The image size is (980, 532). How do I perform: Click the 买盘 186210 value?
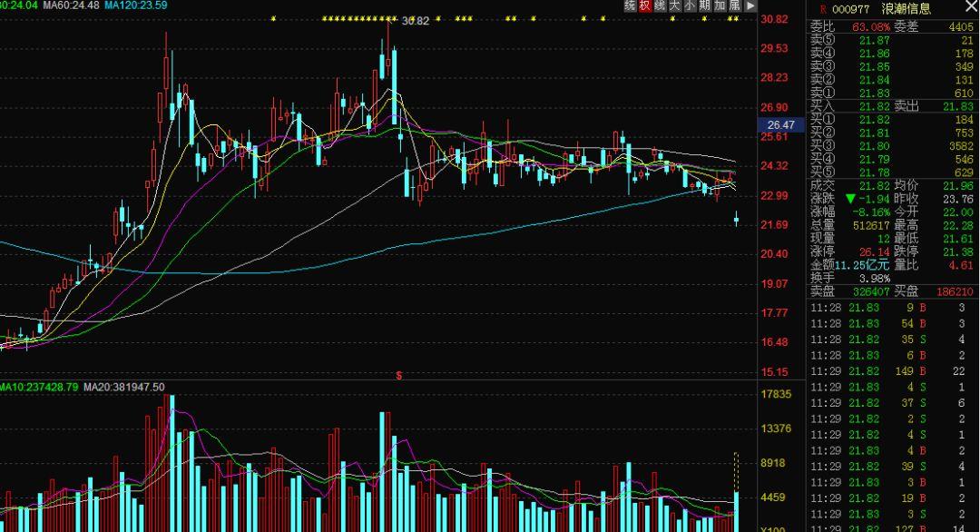click(x=955, y=292)
